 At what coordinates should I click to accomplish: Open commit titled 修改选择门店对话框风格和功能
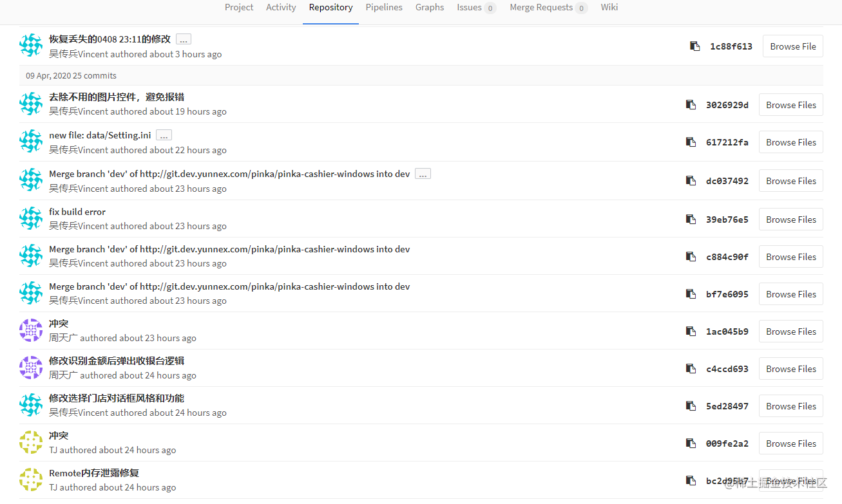coord(117,398)
